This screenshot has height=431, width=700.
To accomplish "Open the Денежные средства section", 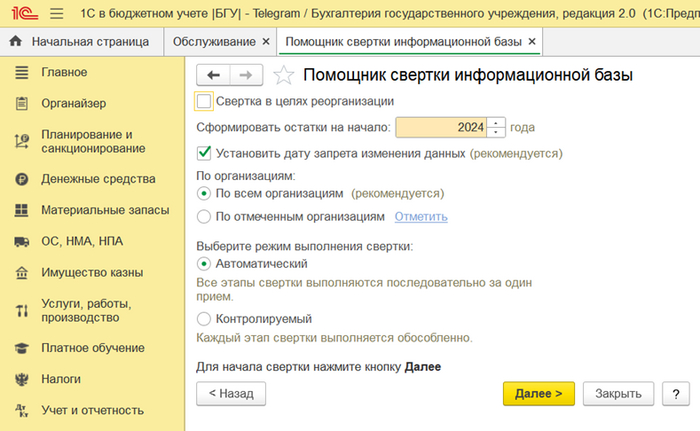I will [x=98, y=179].
